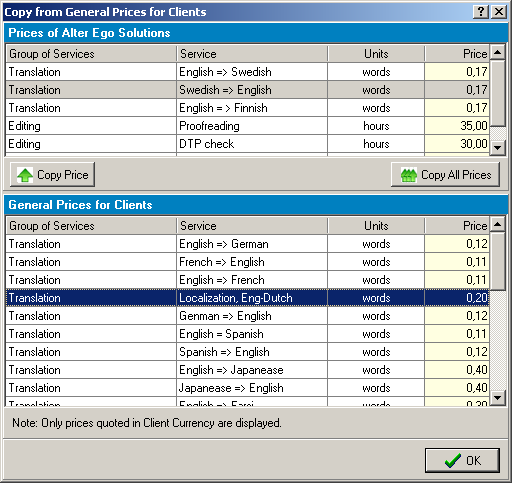Select the Genman => English row
The image size is (512, 483).
pyautogui.click(x=247, y=316)
